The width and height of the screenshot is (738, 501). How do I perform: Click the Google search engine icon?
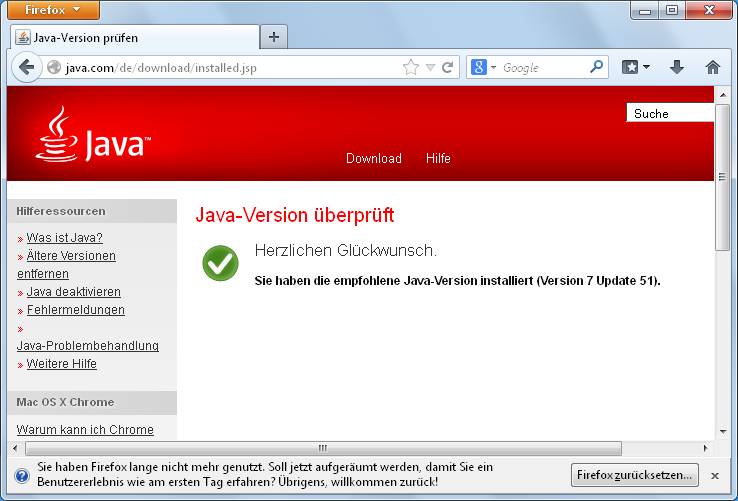(x=478, y=67)
